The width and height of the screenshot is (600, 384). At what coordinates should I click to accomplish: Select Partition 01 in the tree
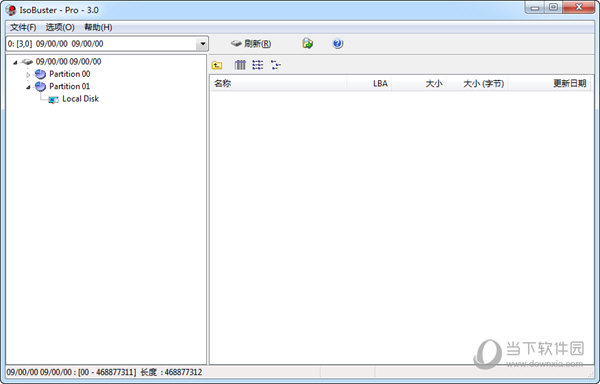[x=69, y=86]
